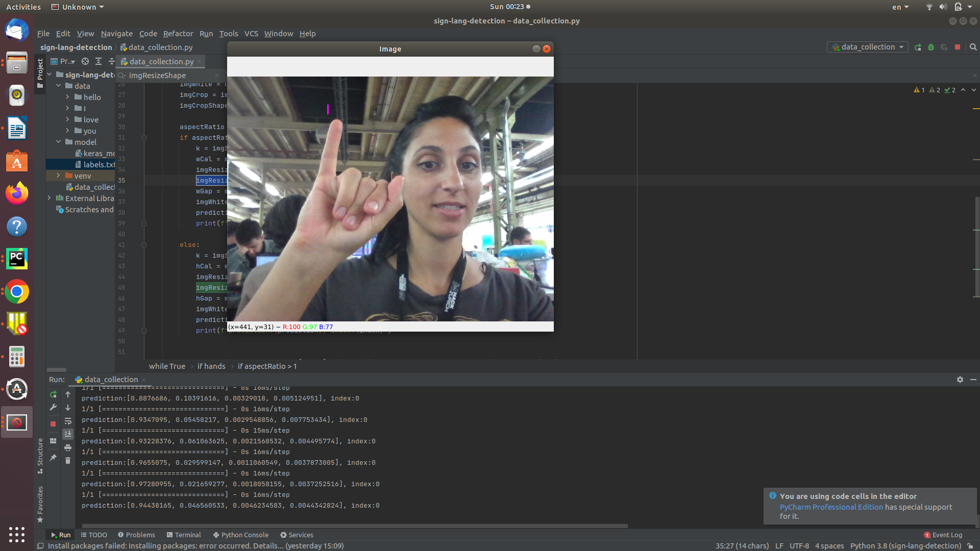Image resolution: width=980 pixels, height=551 pixels.
Task: Click the print console output icon
Action: click(x=68, y=447)
